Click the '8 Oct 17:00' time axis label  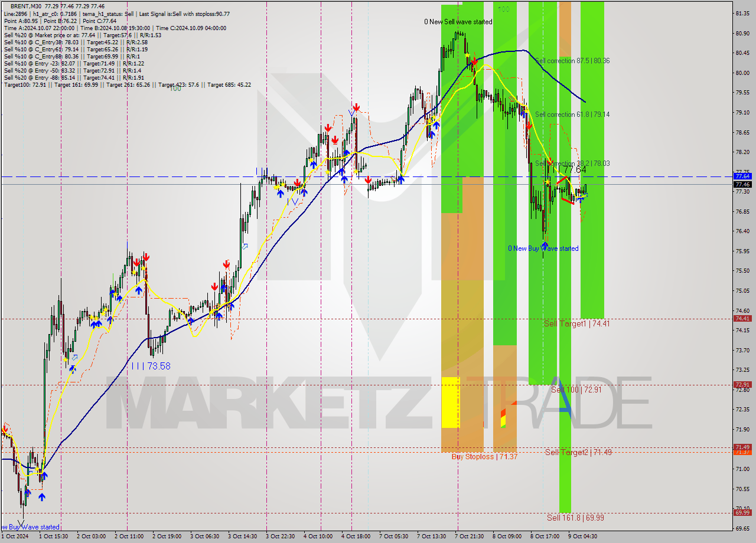click(545, 537)
